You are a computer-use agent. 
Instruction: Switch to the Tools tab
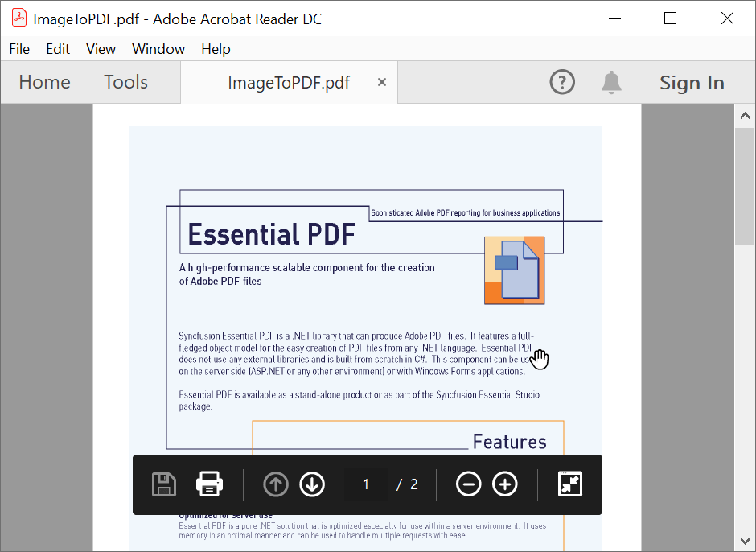125,81
